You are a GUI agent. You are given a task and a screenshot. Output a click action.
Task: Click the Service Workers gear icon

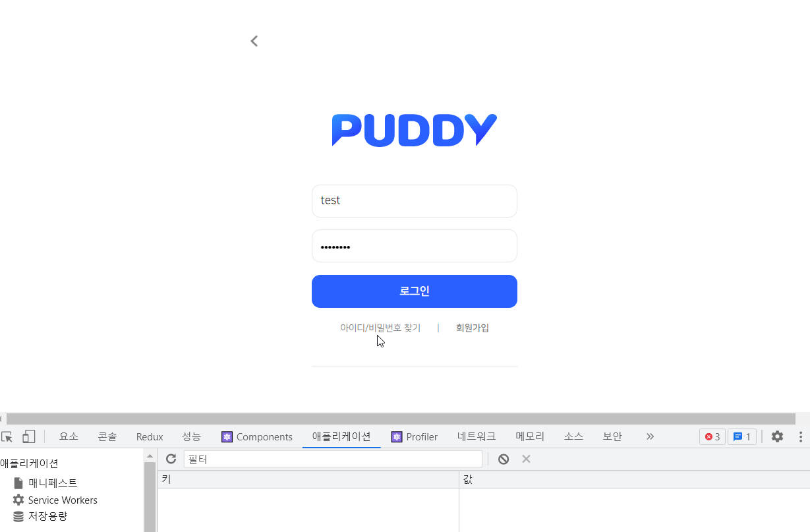point(18,500)
